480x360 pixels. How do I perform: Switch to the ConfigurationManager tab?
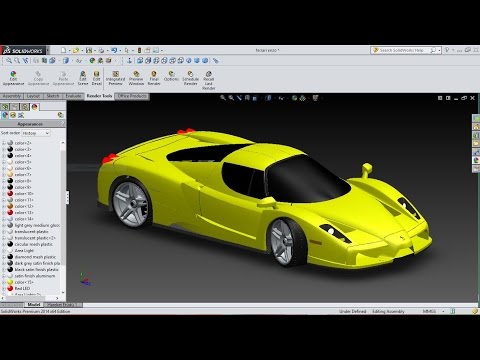click(x=25, y=107)
